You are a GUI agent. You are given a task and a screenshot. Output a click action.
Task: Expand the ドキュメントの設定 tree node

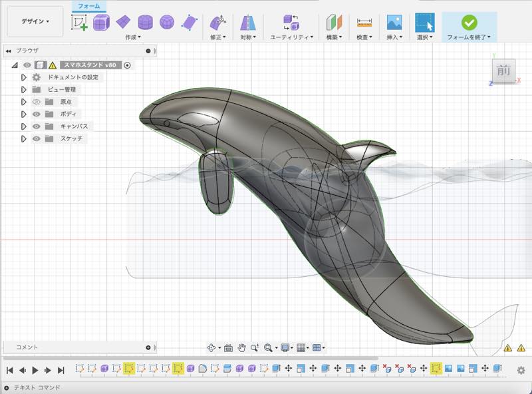[23, 77]
